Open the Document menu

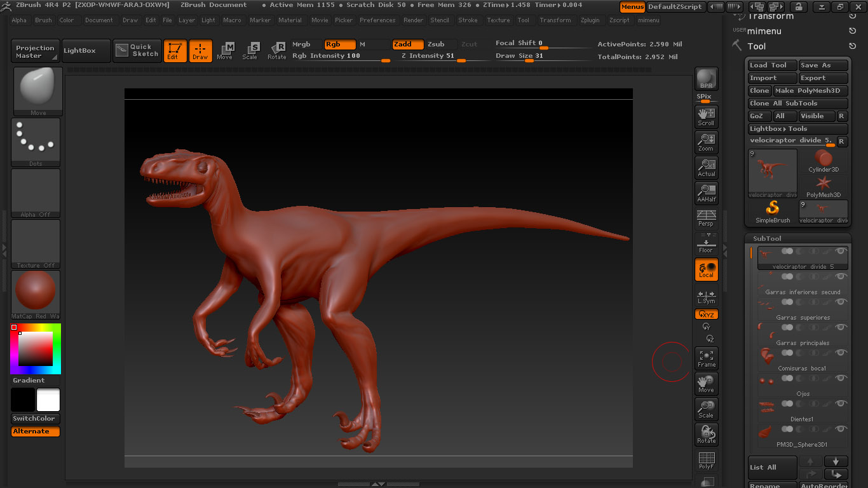click(99, 20)
